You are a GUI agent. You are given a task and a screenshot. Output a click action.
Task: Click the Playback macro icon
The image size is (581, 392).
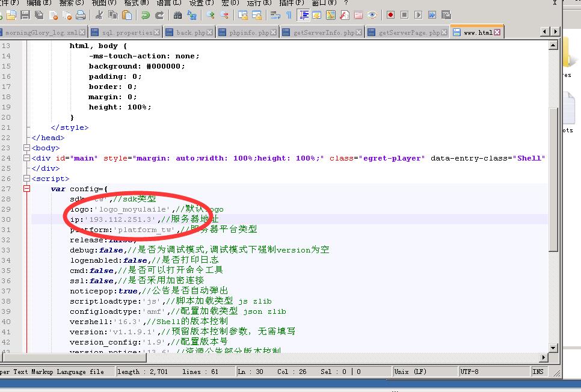tap(419, 15)
